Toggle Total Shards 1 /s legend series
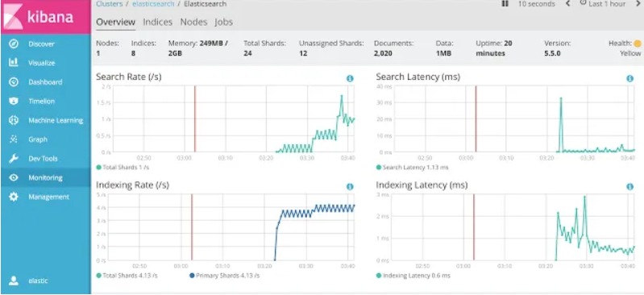The width and height of the screenshot is (644, 295). (123, 167)
